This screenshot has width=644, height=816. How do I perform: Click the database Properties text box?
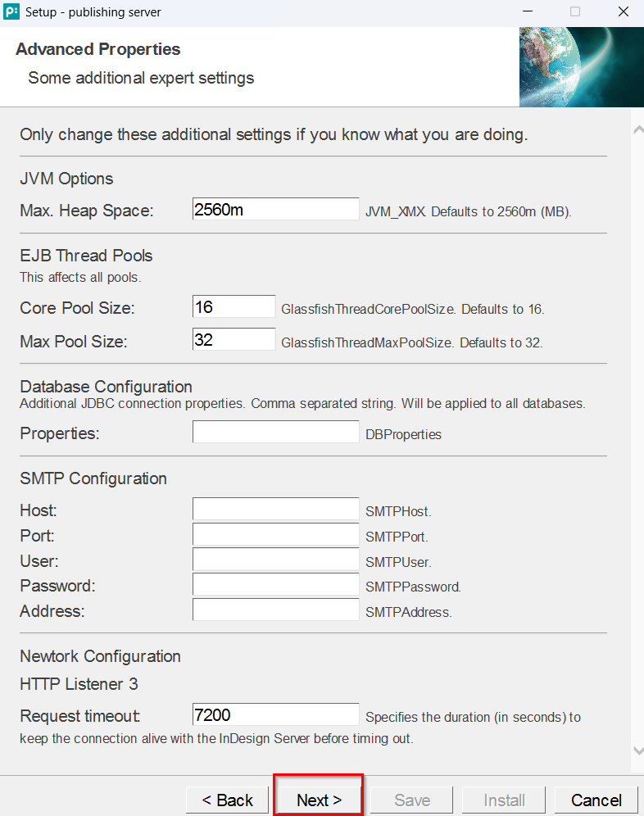tap(275, 433)
